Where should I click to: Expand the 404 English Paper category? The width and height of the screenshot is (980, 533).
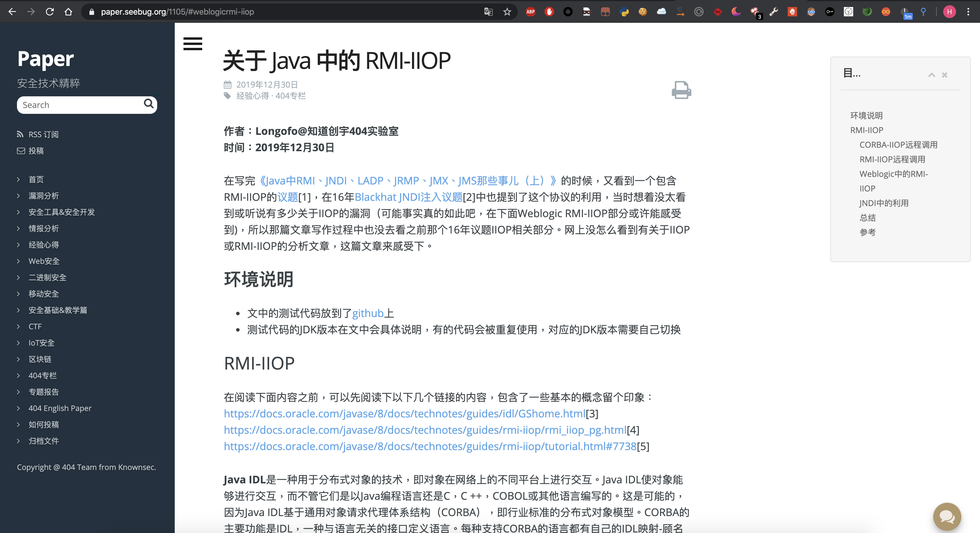pyautogui.click(x=60, y=408)
